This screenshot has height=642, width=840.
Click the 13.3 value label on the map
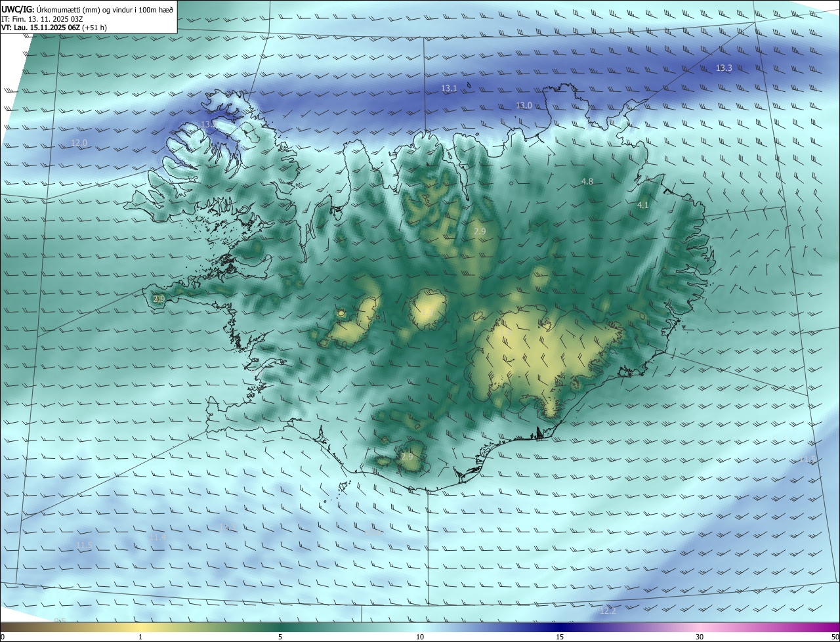724,68
